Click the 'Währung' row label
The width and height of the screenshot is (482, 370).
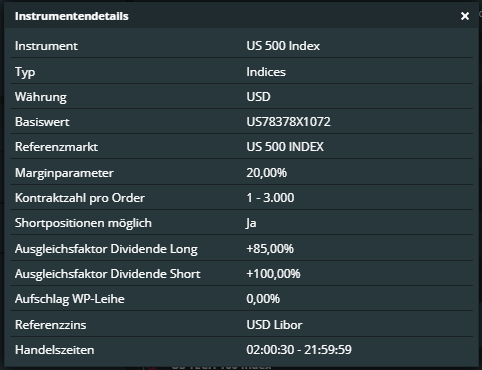click(x=41, y=97)
